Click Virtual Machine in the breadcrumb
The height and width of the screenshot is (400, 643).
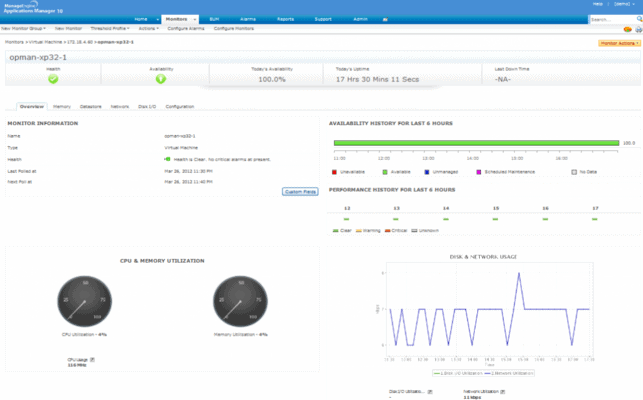tap(45, 42)
